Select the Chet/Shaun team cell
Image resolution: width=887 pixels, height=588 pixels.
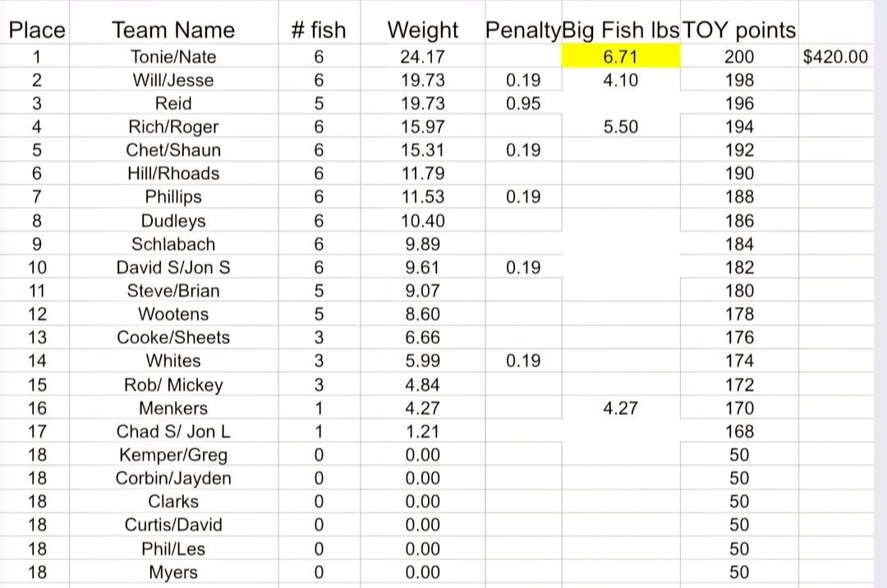173,150
